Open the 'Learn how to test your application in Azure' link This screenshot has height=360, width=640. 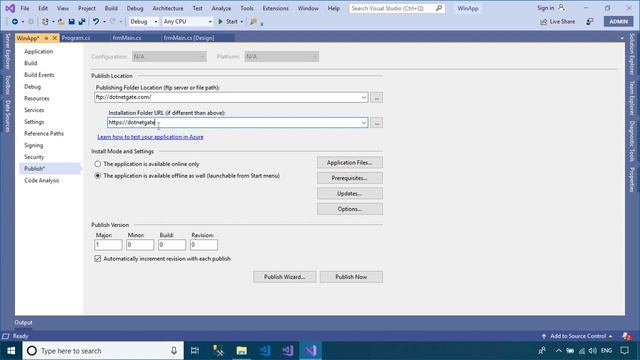[x=150, y=137]
